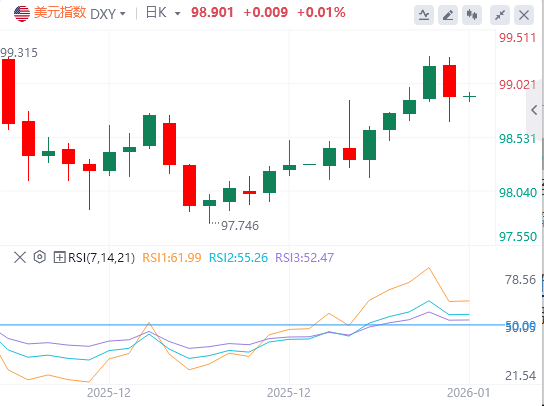
Task: Toggle the blue RSI2:55.26 line label
Action: pos(238,258)
